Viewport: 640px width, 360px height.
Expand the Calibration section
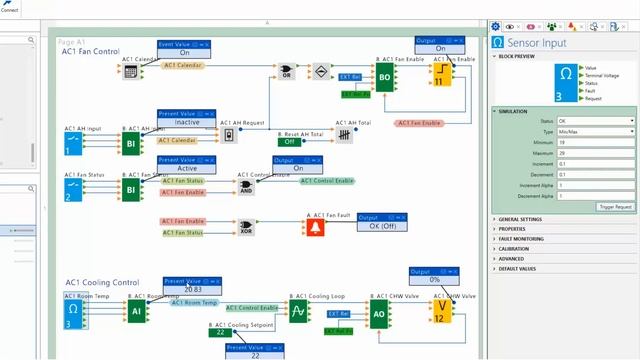tap(495, 249)
